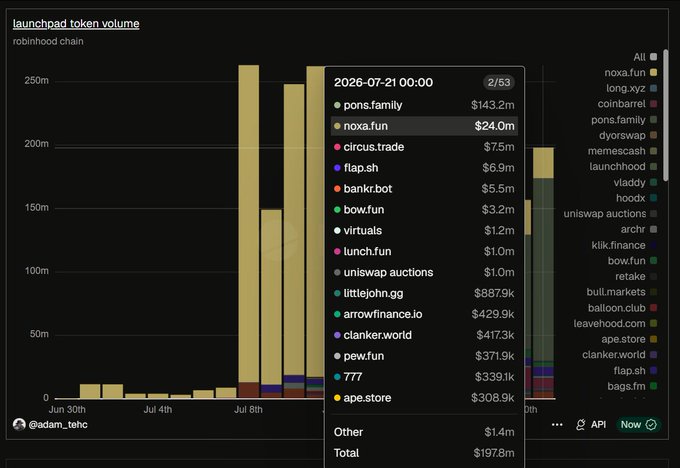Select 777 row in tooltip

coord(424,376)
